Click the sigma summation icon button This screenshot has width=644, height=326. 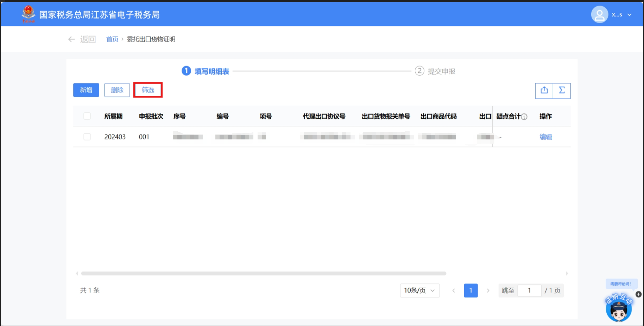(562, 90)
